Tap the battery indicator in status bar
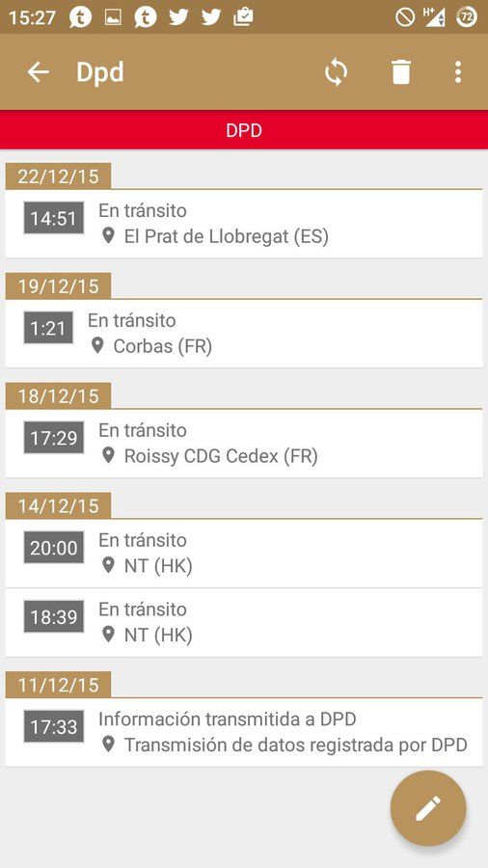The width and height of the screenshot is (488, 868). 467,17
